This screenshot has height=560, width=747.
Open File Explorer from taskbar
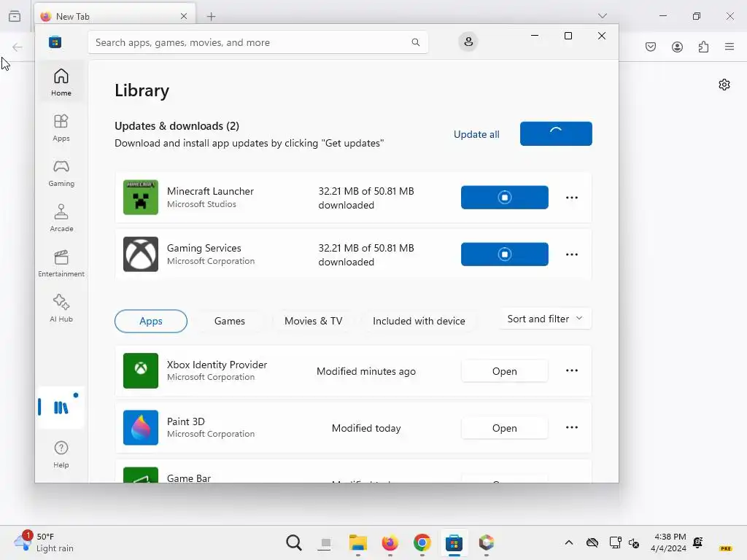click(x=357, y=542)
